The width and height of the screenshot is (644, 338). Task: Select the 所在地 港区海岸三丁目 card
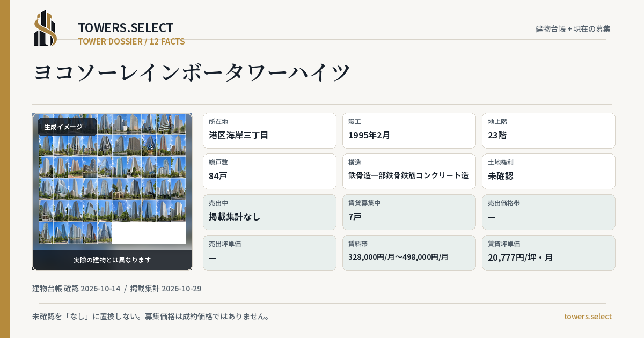click(269, 130)
